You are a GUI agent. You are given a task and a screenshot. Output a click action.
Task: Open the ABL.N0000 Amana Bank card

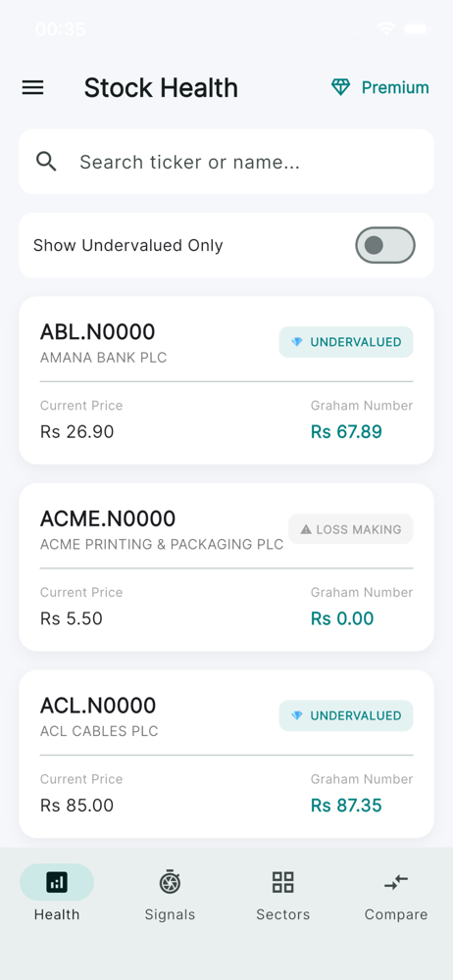click(x=226, y=380)
